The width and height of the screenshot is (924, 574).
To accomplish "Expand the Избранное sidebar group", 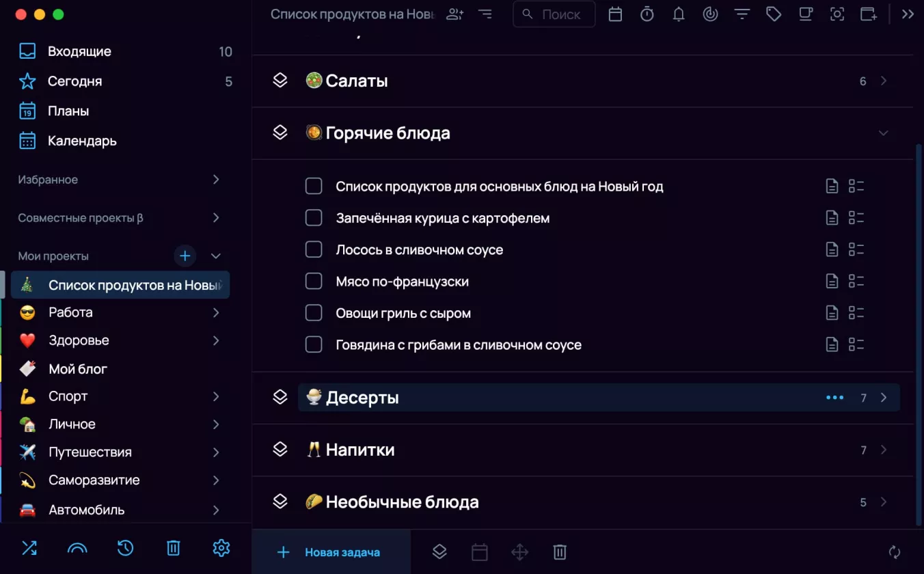I will [216, 179].
